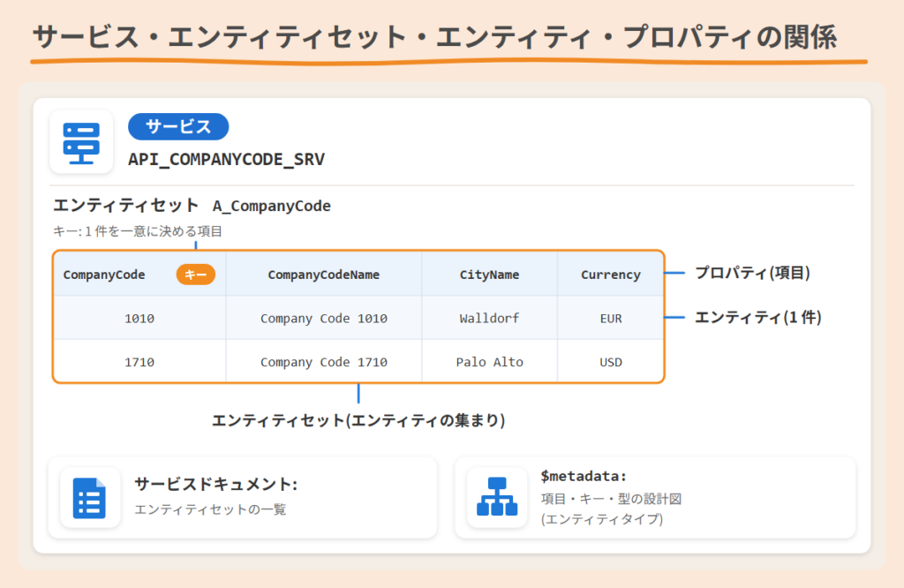Click the 項目・キー・型の設計図 text
Viewport: 904px width, 588px height.
point(611,499)
